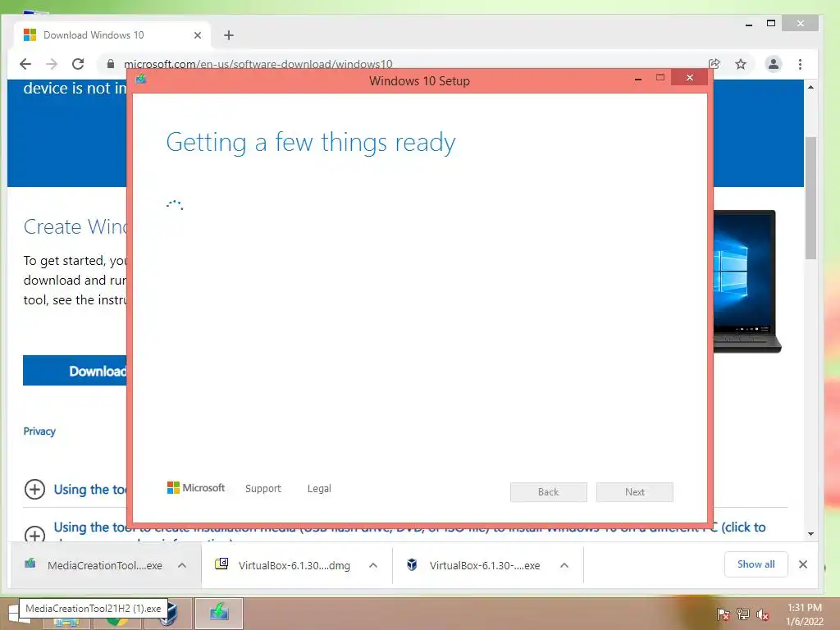Viewport: 840px width, 630px height.
Task: Click the page scrollbar up arrow
Action: [x=811, y=87]
